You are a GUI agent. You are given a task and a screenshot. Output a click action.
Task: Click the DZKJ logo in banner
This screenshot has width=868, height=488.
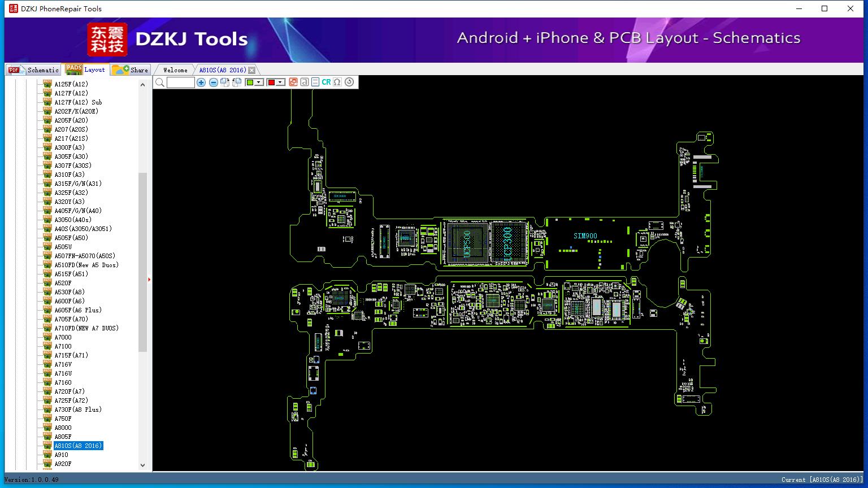[107, 40]
